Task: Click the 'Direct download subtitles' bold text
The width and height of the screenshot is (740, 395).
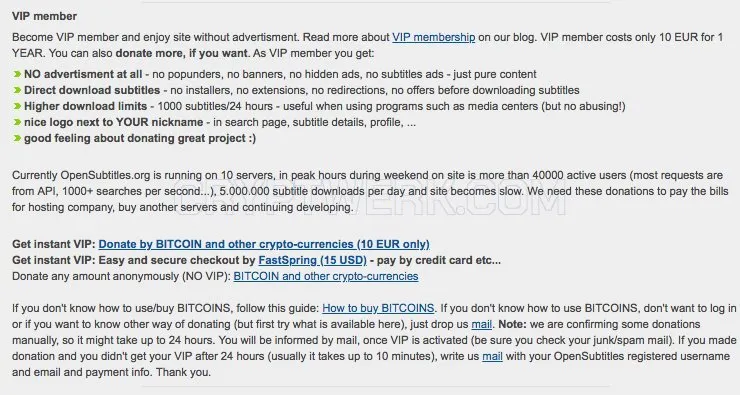Action: click(x=92, y=90)
